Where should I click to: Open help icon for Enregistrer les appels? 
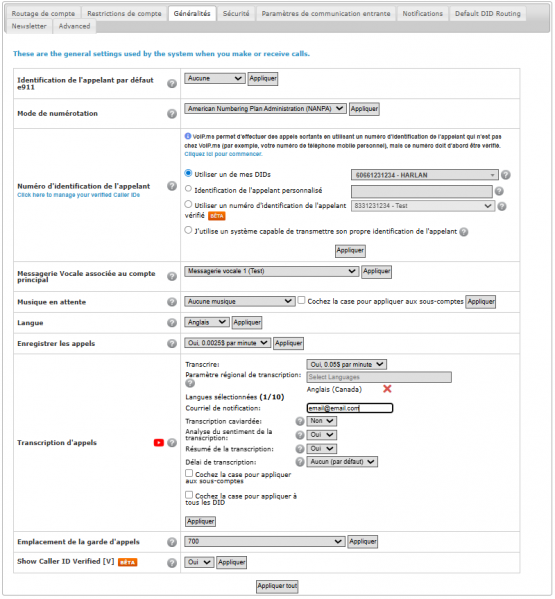[x=172, y=343]
